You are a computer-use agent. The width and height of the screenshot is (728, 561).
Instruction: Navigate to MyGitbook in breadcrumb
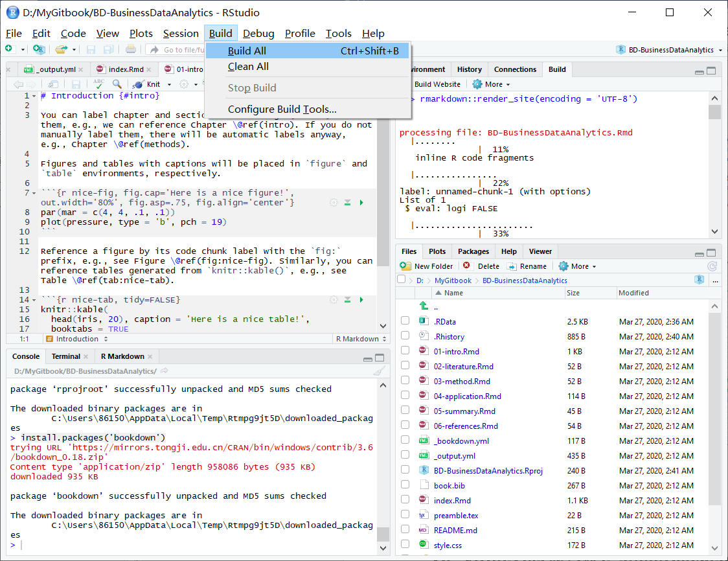453,280
